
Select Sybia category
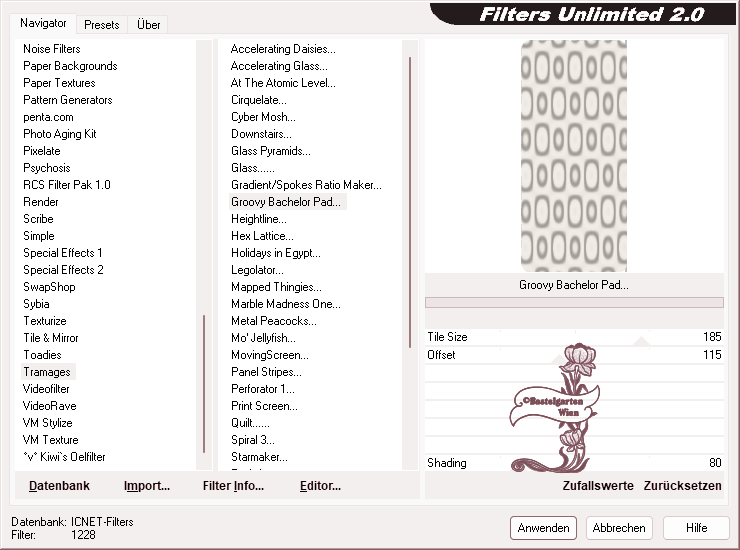36,304
